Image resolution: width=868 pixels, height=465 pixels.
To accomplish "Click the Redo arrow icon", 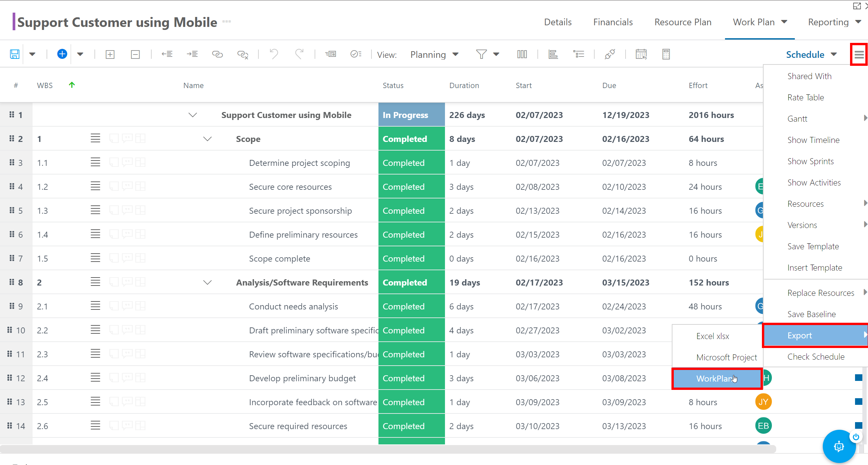I will click(299, 54).
